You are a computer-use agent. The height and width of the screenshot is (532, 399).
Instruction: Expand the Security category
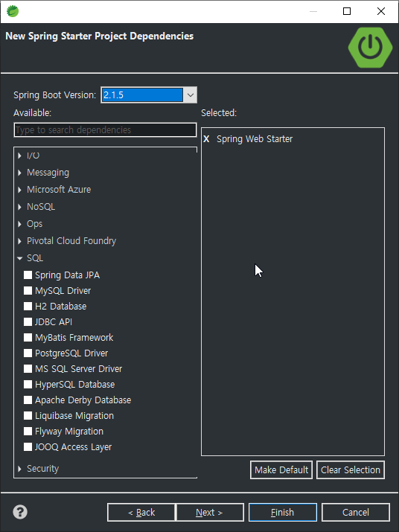click(19, 469)
